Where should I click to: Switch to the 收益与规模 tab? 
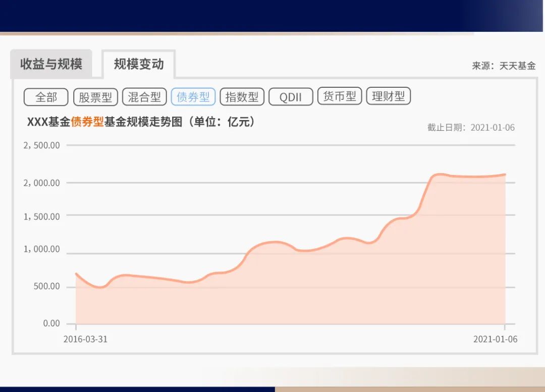(x=51, y=64)
